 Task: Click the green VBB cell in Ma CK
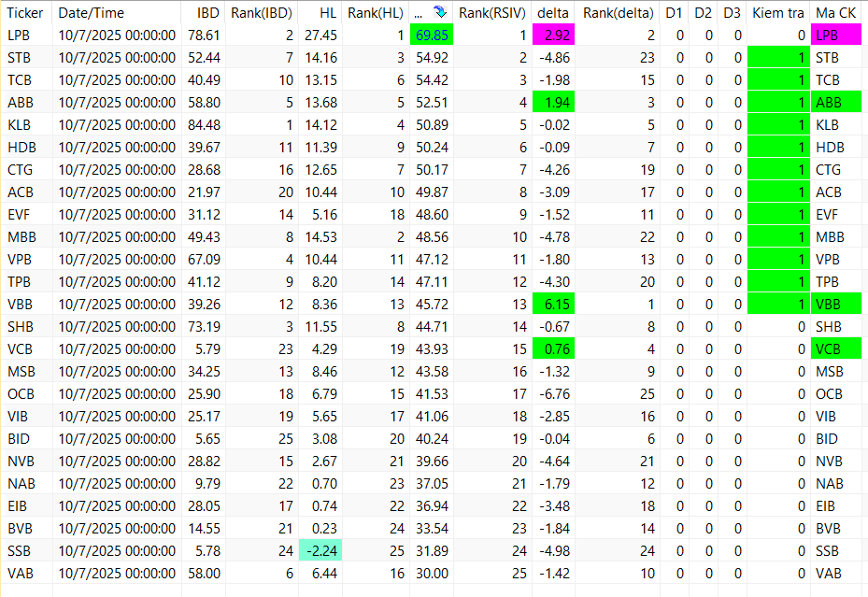(x=836, y=305)
